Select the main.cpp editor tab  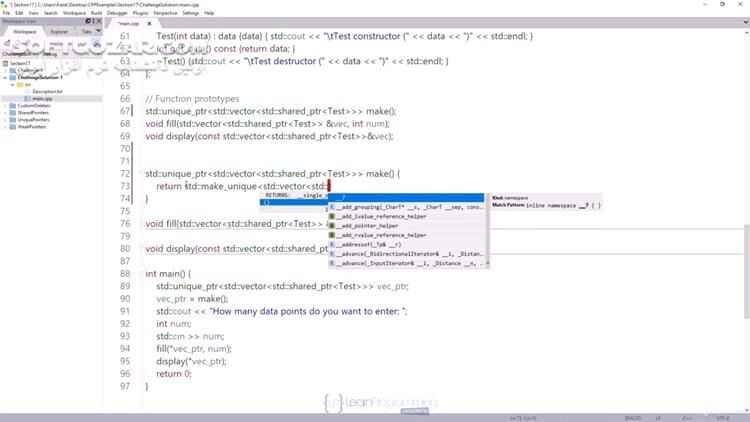click(x=128, y=22)
